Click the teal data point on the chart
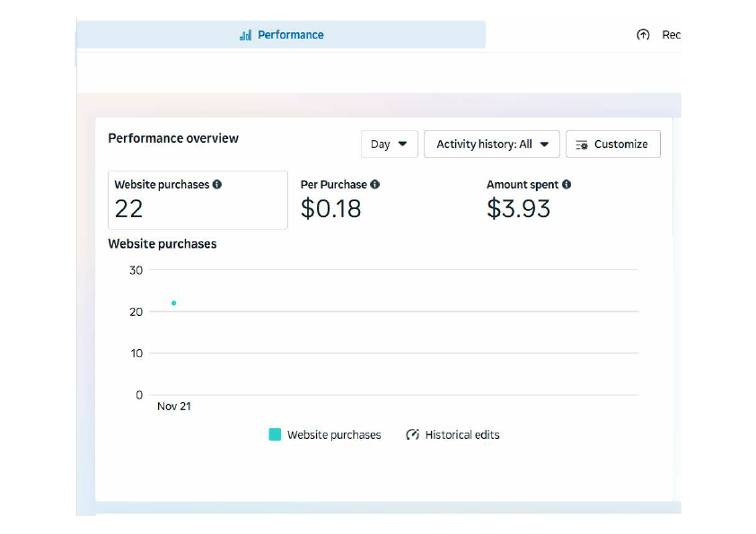The height and width of the screenshot is (534, 756). coord(173,303)
